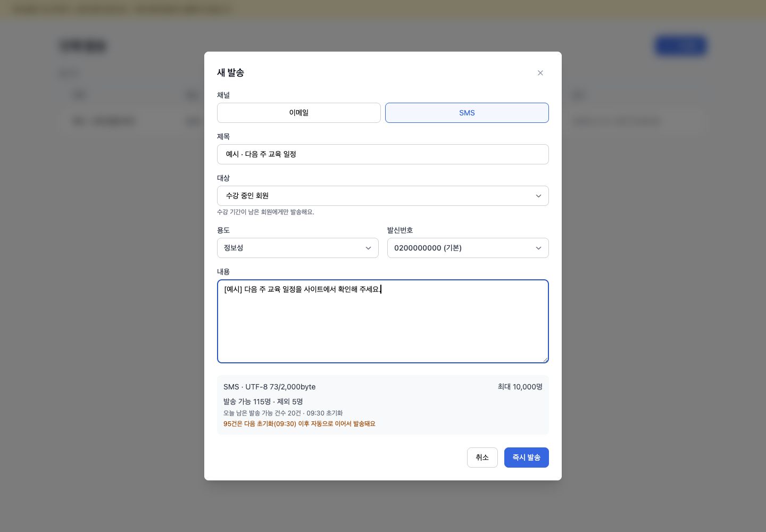Click the blurred blue button behind the dialog
The width and height of the screenshot is (766, 532).
[x=681, y=46]
